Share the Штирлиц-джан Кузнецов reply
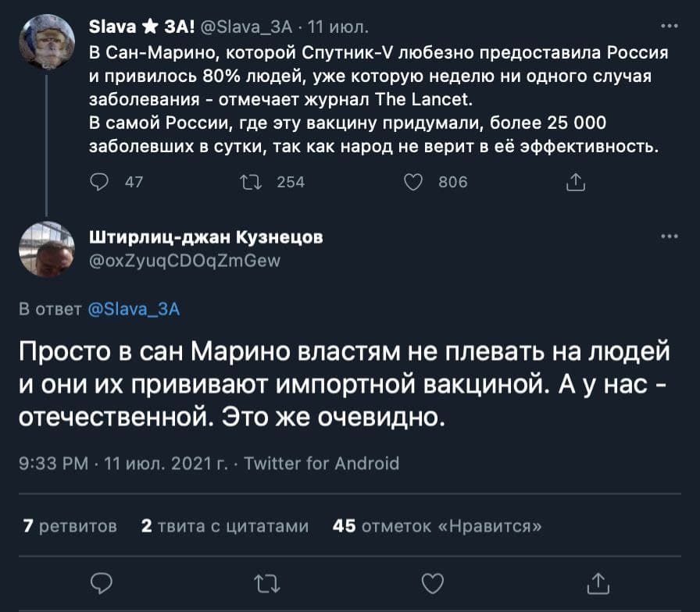 click(598, 582)
